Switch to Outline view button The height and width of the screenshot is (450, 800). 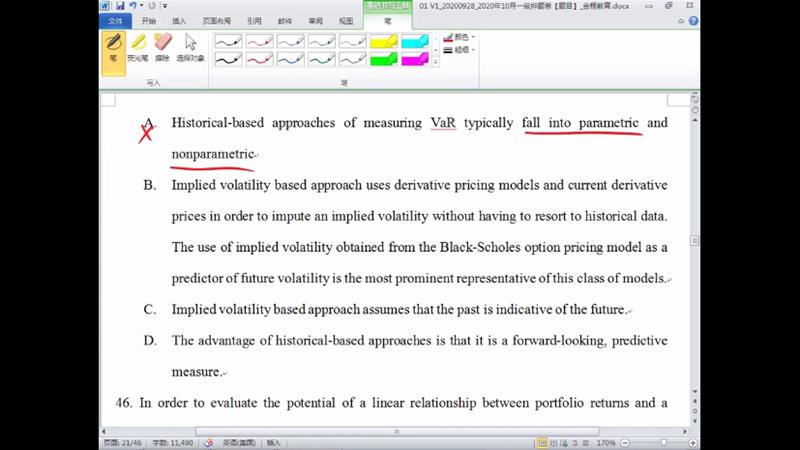[x=575, y=443]
